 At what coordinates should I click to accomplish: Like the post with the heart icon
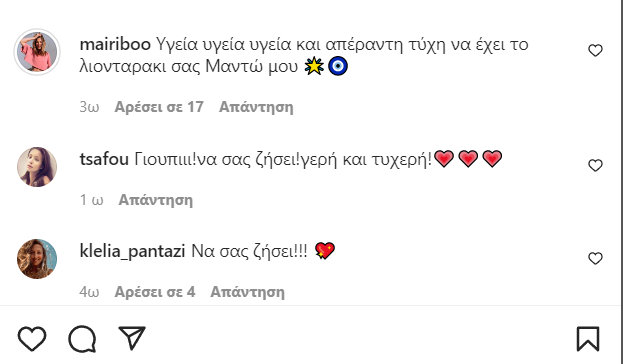32,339
